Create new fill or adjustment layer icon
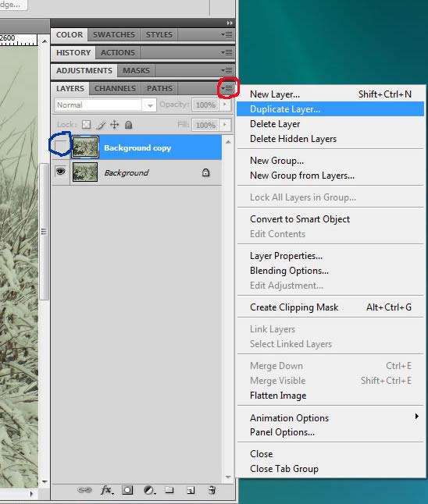 150,490
